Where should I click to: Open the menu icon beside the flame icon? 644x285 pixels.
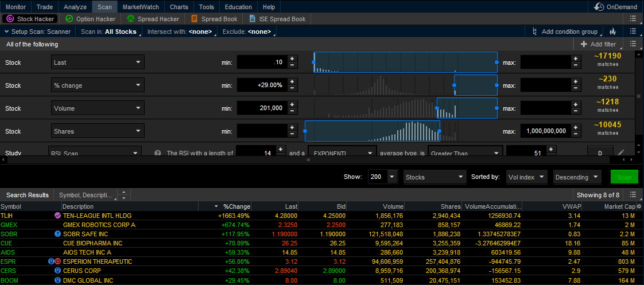click(633, 32)
